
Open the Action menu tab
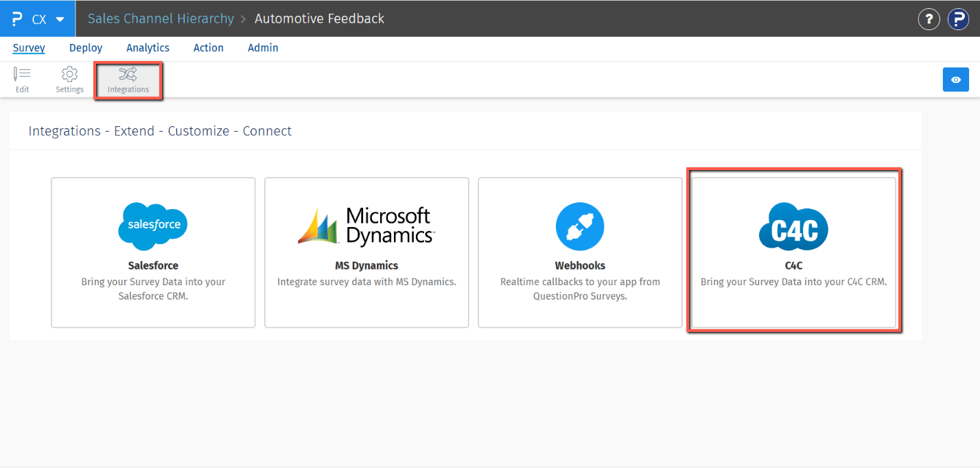pyautogui.click(x=209, y=48)
